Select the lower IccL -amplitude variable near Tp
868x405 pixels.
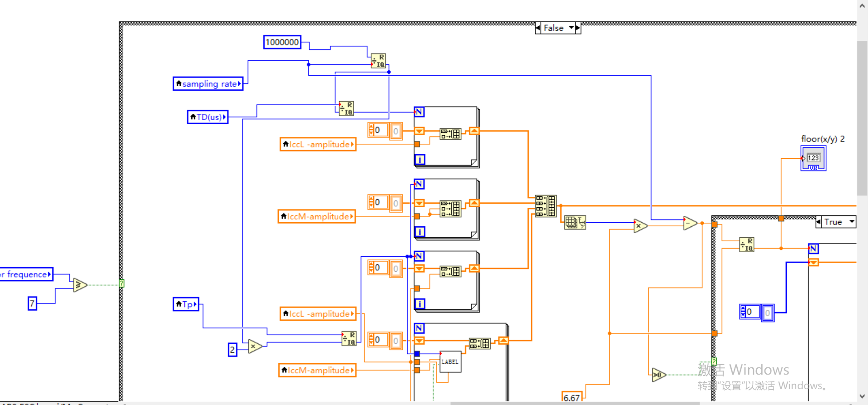click(318, 313)
